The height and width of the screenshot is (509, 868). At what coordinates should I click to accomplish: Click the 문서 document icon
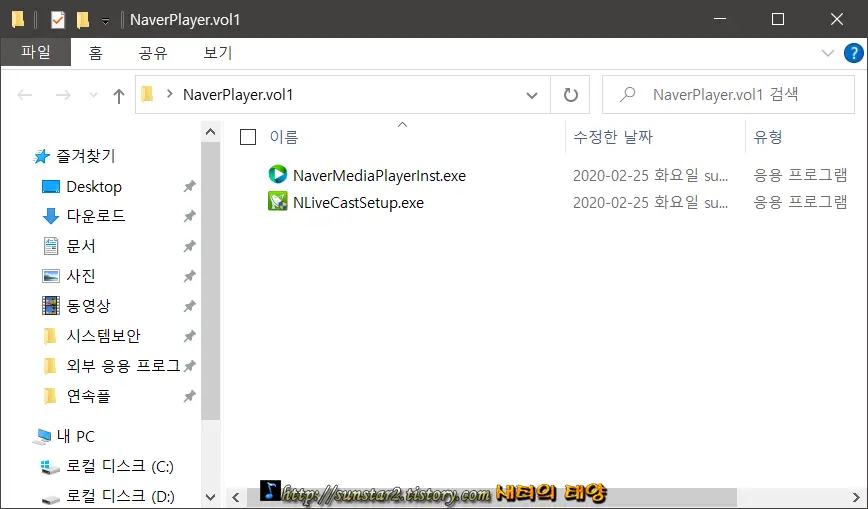[x=51, y=246]
